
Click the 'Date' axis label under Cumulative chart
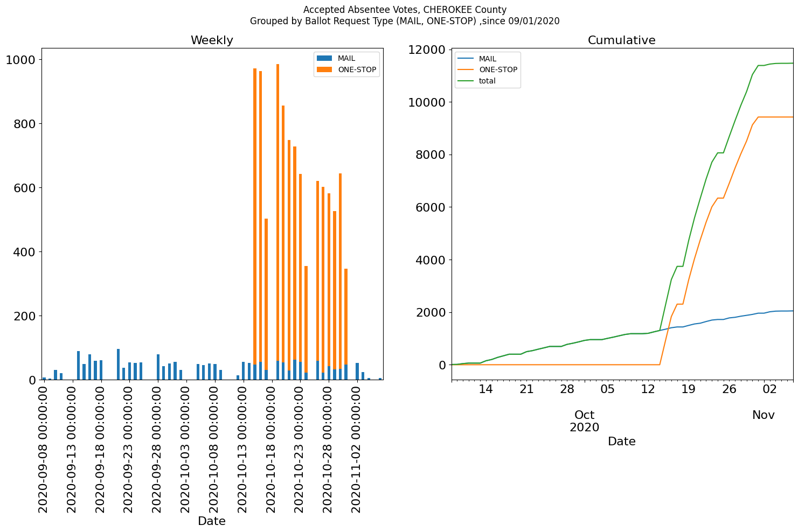pyautogui.click(x=622, y=442)
